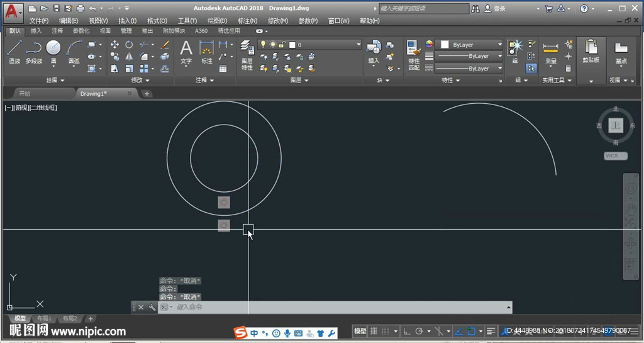Click the Group (组) icon

[x=514, y=52]
